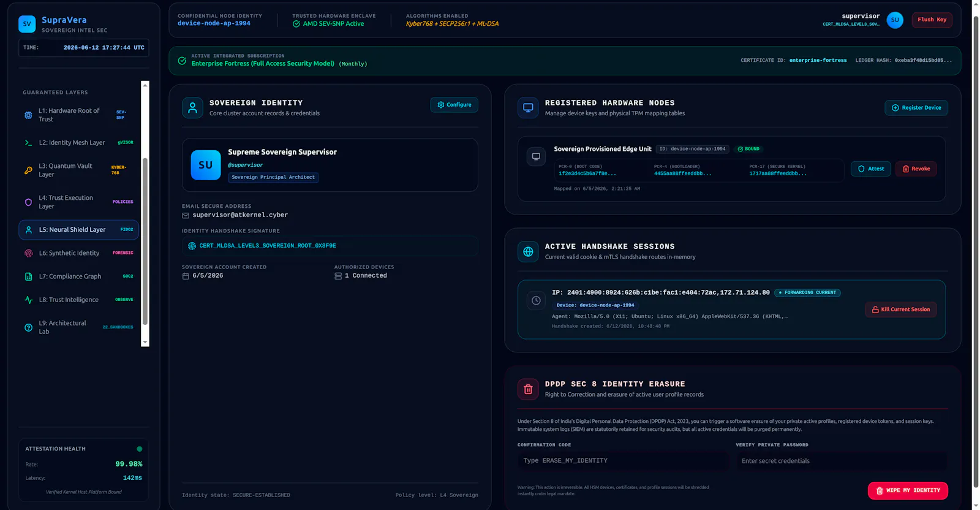This screenshot has height=510, width=980.
Task: Click the AMD SEV-SNP Active check icon
Action: point(296,24)
